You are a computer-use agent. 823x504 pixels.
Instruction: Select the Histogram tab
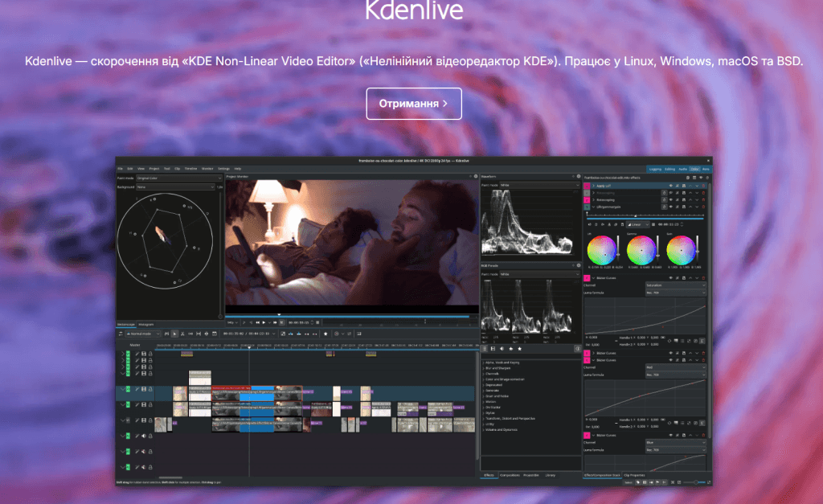point(146,325)
